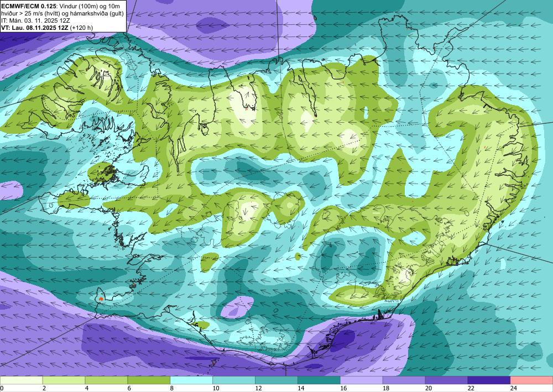Click the legend scale label '16'

[343, 388]
